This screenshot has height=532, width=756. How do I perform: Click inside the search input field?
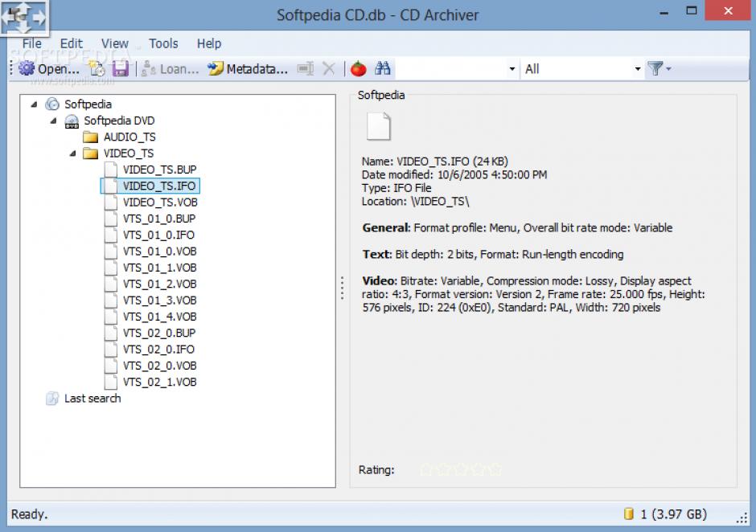coord(451,69)
